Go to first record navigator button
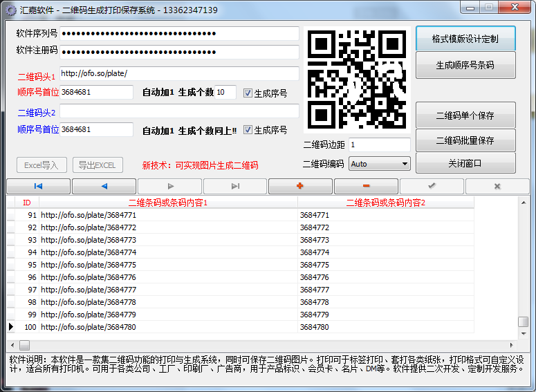This screenshot has width=536, height=392. pyautogui.click(x=38, y=186)
